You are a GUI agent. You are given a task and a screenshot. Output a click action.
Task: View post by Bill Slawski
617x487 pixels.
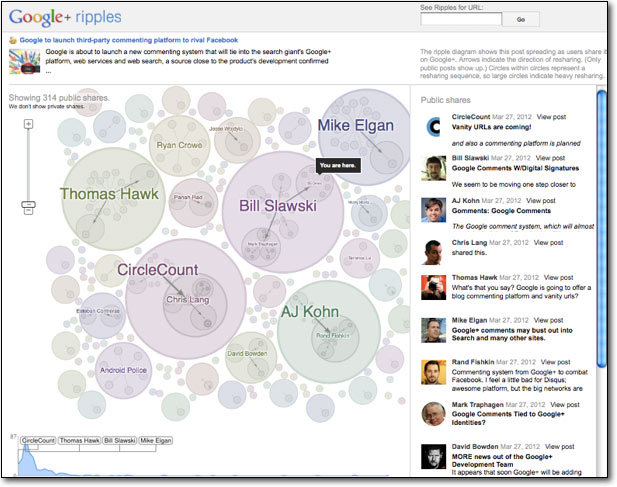(x=550, y=158)
